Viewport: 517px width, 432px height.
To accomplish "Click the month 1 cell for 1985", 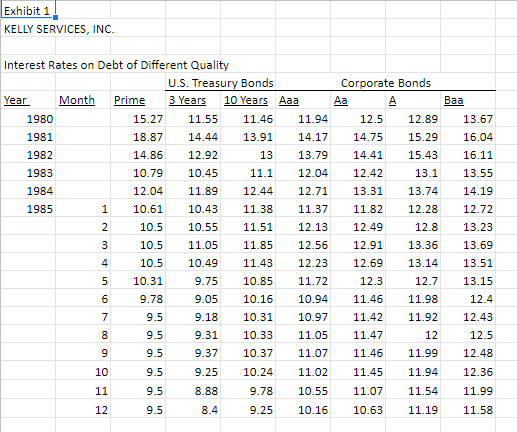I will 83,209.
